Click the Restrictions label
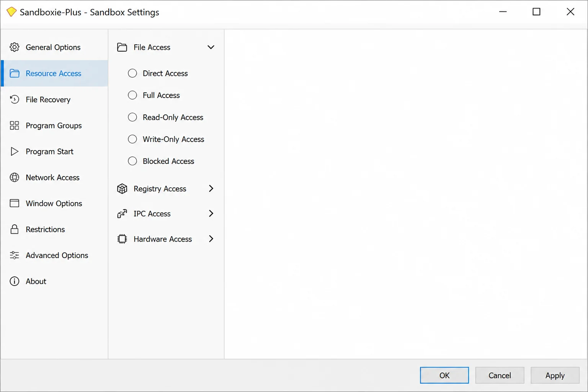The height and width of the screenshot is (392, 588). pyautogui.click(x=45, y=229)
